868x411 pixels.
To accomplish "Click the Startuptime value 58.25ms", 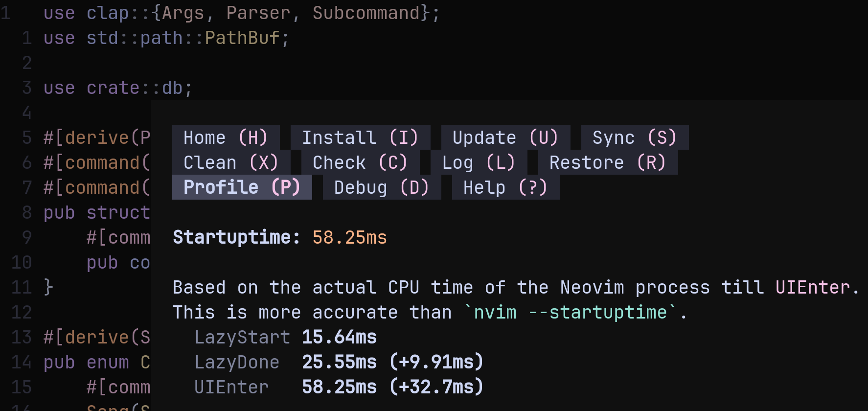I will point(349,237).
